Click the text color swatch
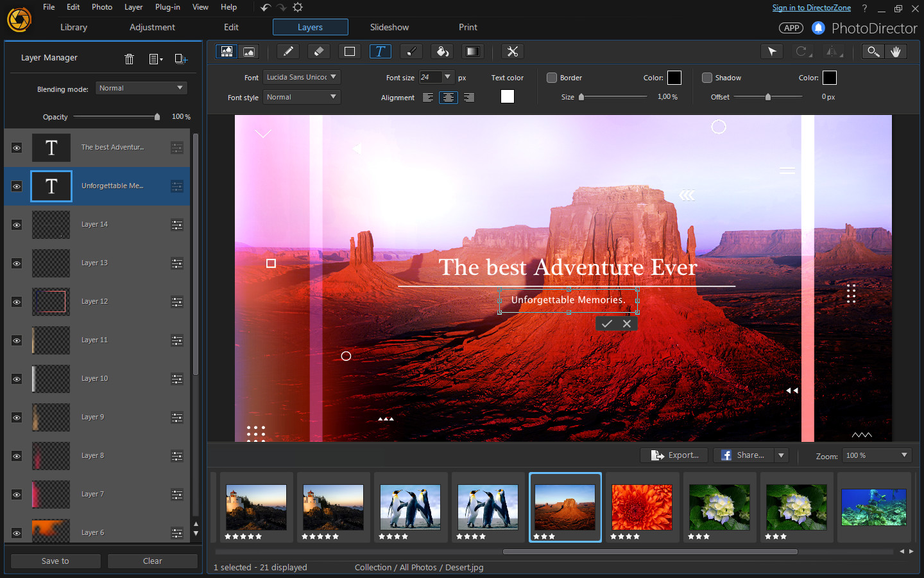The height and width of the screenshot is (578, 924). click(x=507, y=96)
